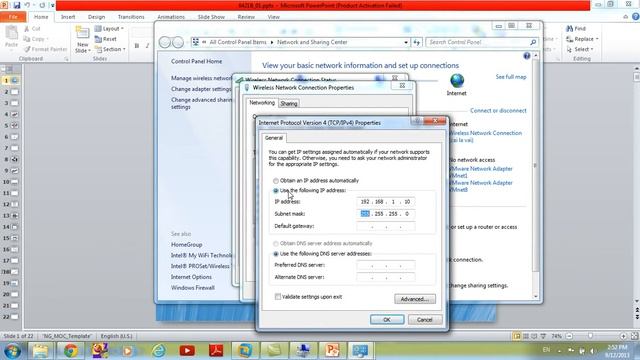Click Connect or disconnect link
The width and height of the screenshot is (640, 360).
(x=498, y=111)
